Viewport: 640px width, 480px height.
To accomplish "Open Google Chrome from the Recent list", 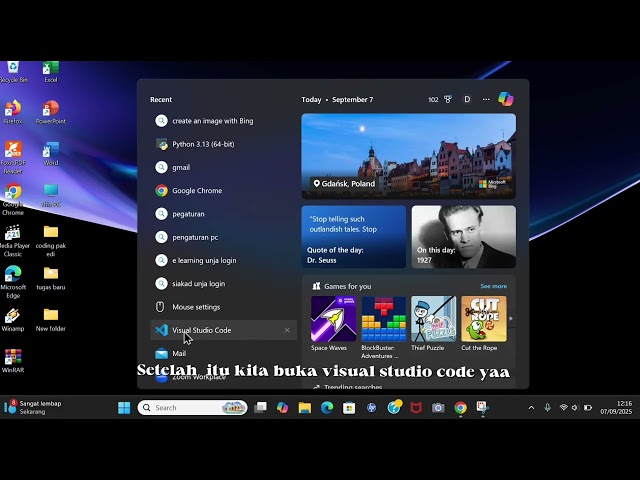I will 223,191.
